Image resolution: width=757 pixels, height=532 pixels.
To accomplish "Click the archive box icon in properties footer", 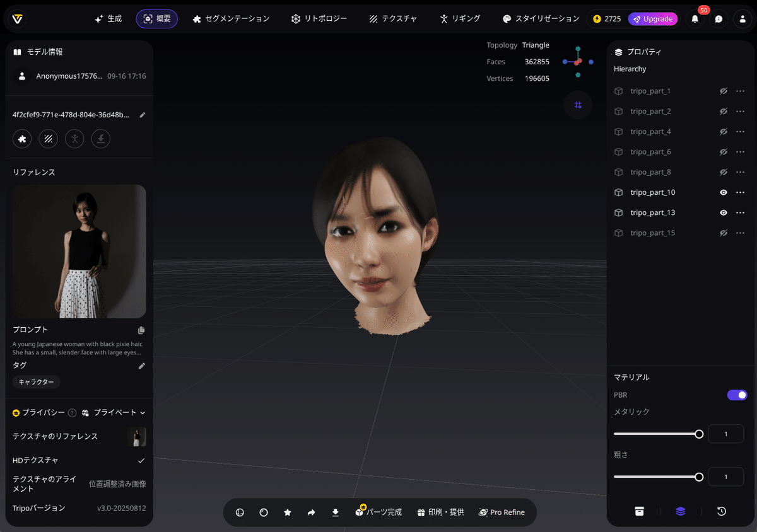I will point(640,511).
